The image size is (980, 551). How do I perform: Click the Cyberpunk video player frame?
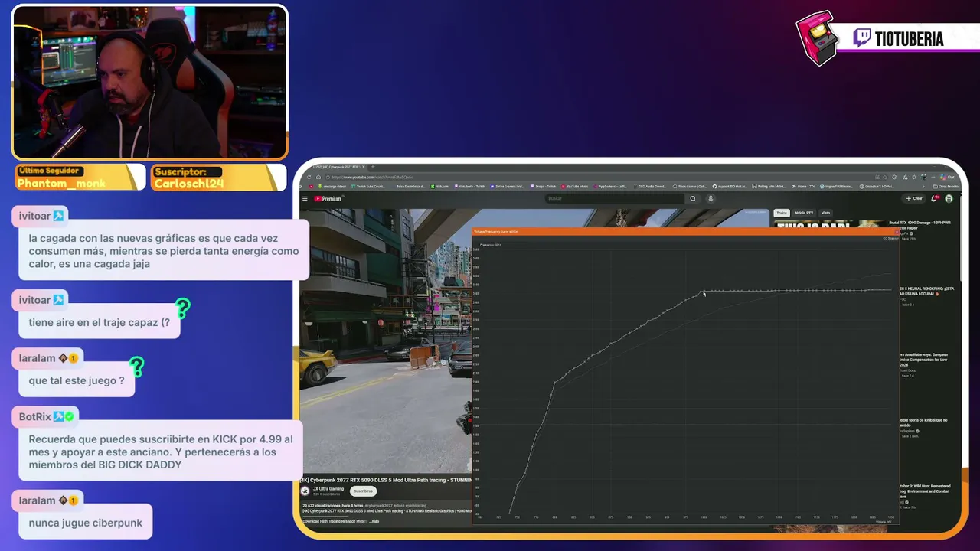pos(385,341)
